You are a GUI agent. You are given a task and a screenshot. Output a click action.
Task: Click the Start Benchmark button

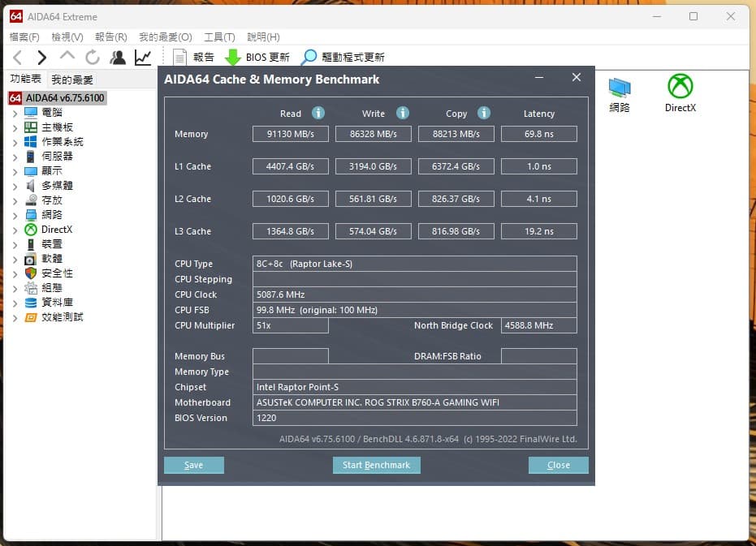click(x=377, y=465)
